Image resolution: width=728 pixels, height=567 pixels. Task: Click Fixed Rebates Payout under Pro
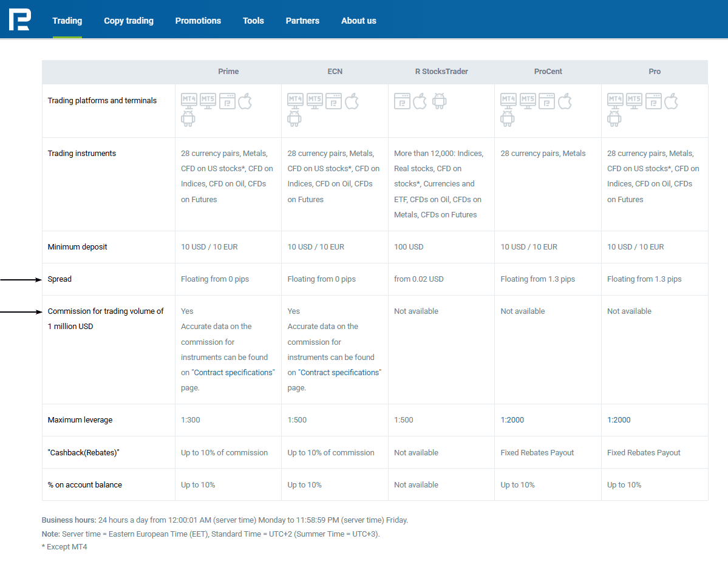pyautogui.click(x=644, y=452)
